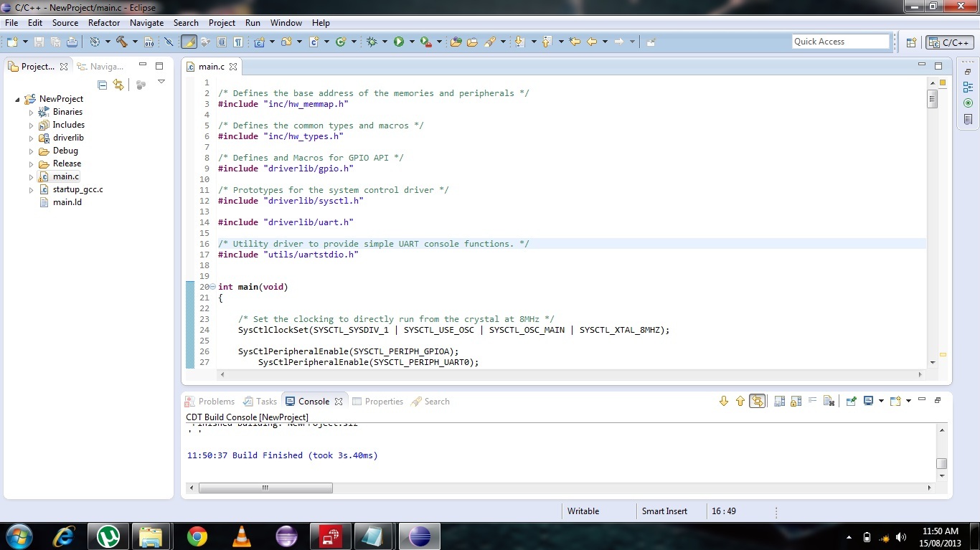980x550 pixels.
Task: Click the External Tools run icon
Action: [x=426, y=42]
